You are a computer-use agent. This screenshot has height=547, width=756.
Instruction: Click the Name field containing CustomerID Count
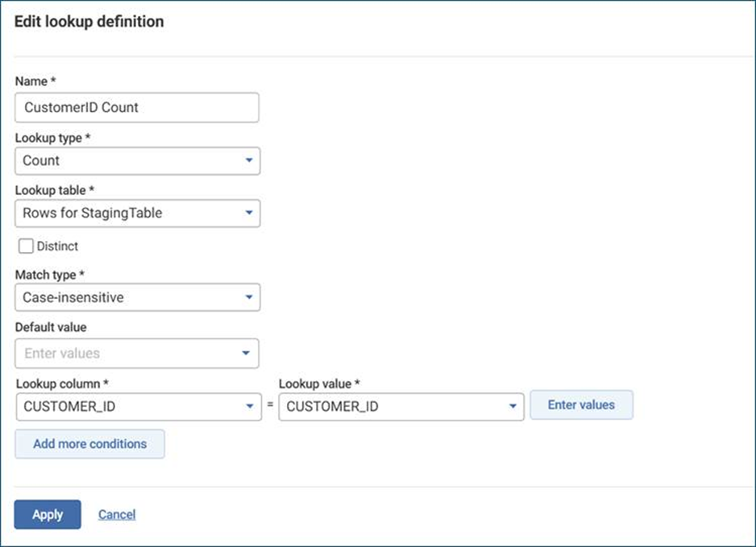[137, 107]
